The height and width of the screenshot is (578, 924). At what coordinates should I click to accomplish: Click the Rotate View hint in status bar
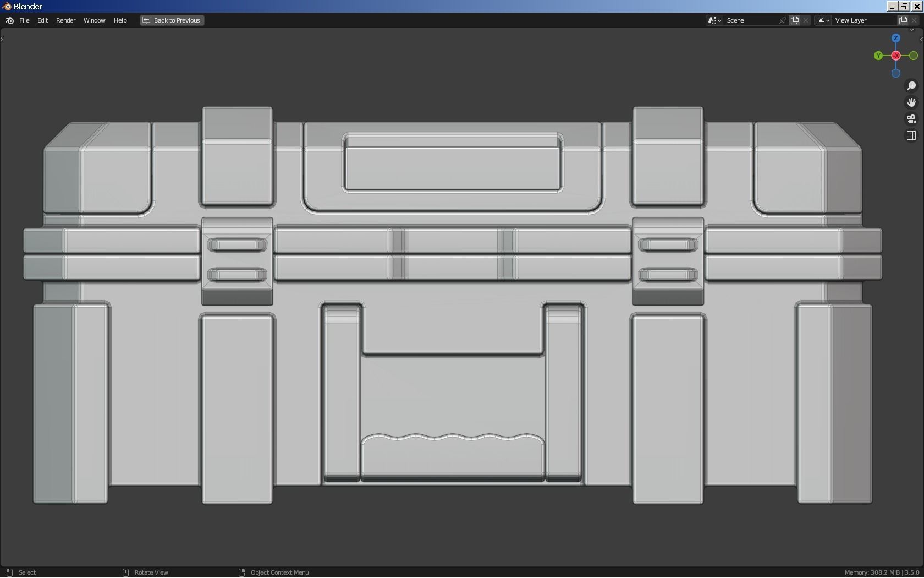coord(146,572)
